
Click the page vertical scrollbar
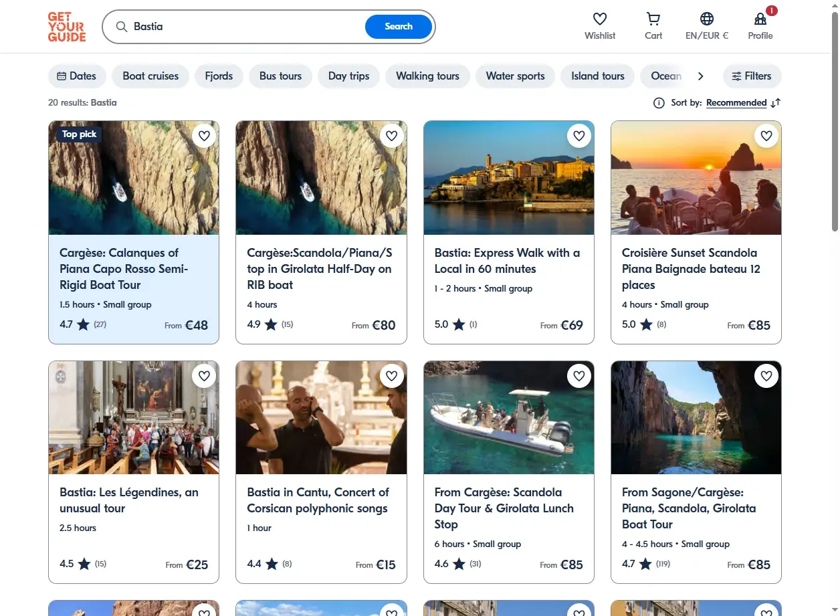pyautogui.click(x=835, y=122)
